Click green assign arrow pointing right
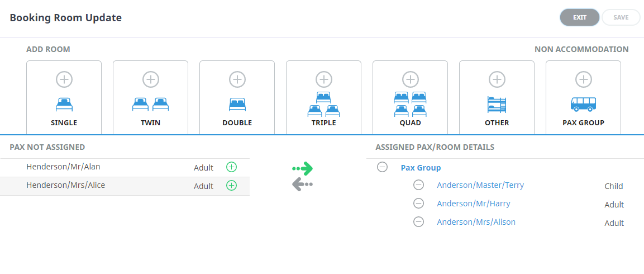The width and height of the screenshot is (644, 274). point(303,168)
